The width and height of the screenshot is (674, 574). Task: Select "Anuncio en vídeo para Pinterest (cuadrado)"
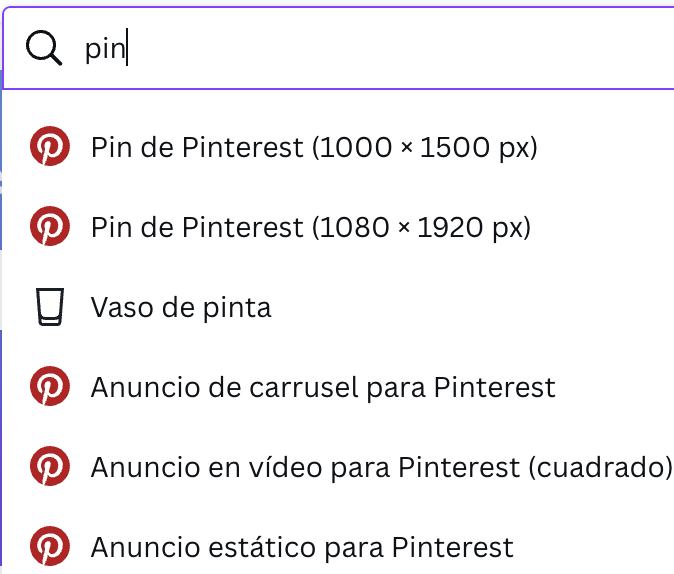[x=380, y=466]
